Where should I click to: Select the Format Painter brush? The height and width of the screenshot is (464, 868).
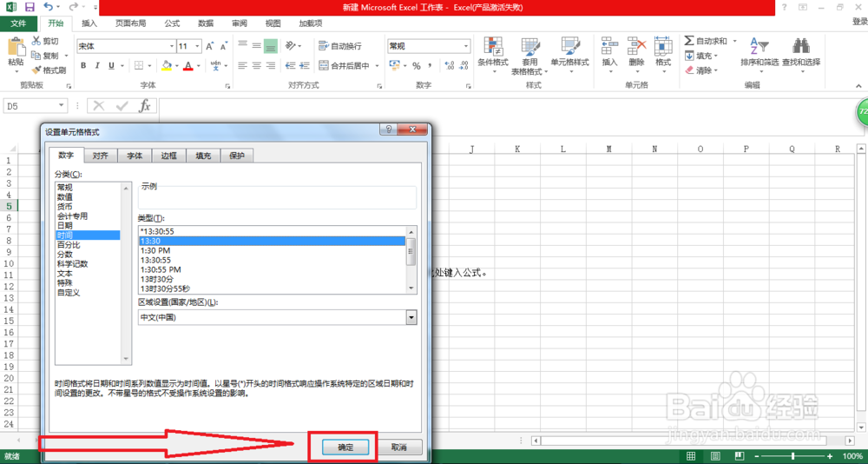tap(36, 70)
